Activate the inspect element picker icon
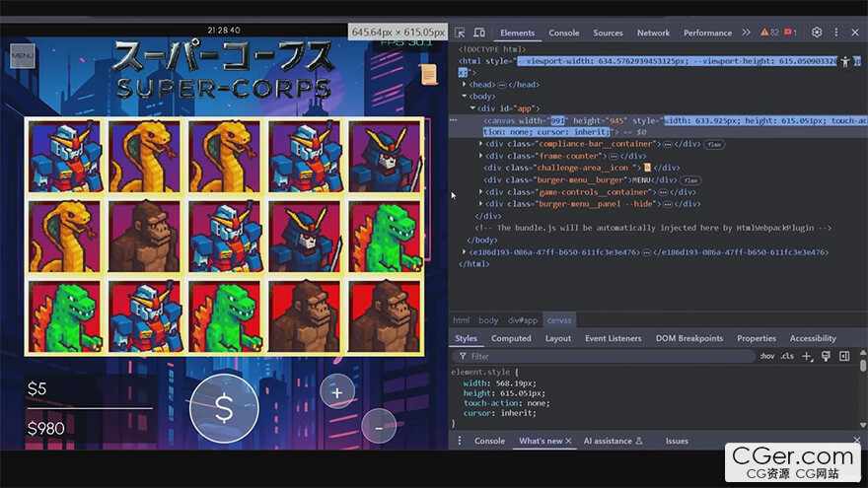 [x=461, y=33]
